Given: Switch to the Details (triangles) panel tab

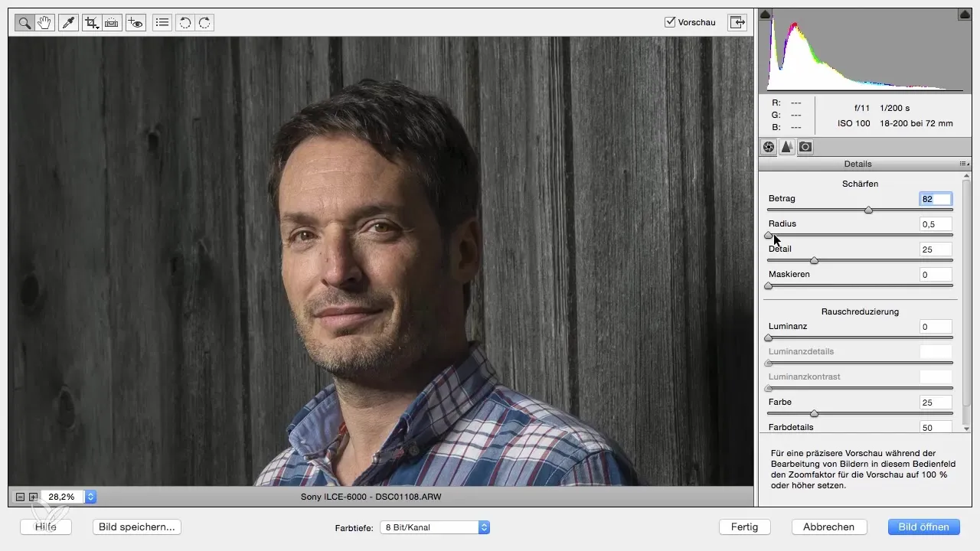Looking at the screenshot, I should click(787, 147).
